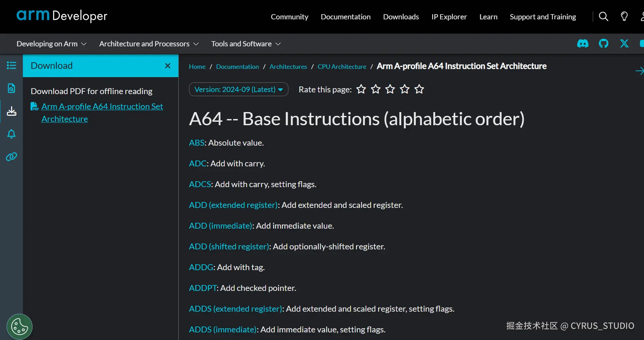This screenshot has width=644, height=340.
Task: Open the Documentation top menu item
Action: pos(346,17)
